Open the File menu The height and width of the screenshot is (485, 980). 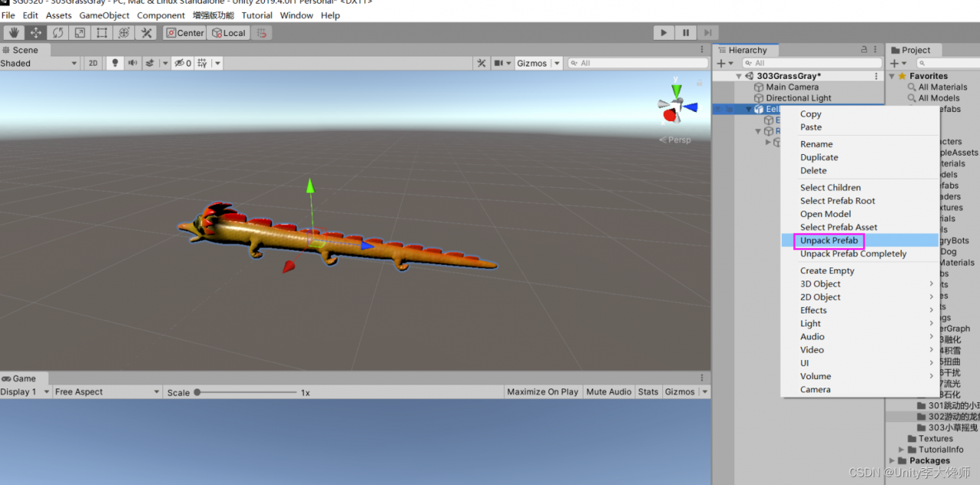tap(8, 15)
